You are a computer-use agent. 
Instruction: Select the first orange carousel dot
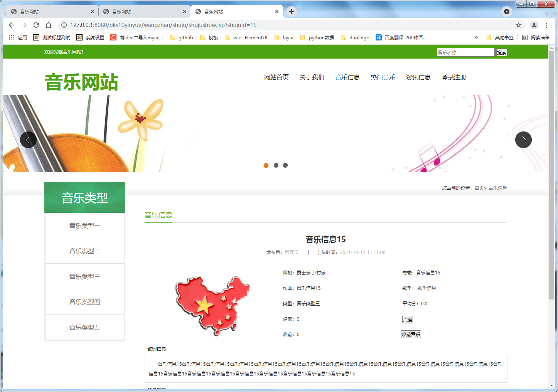[266, 165]
